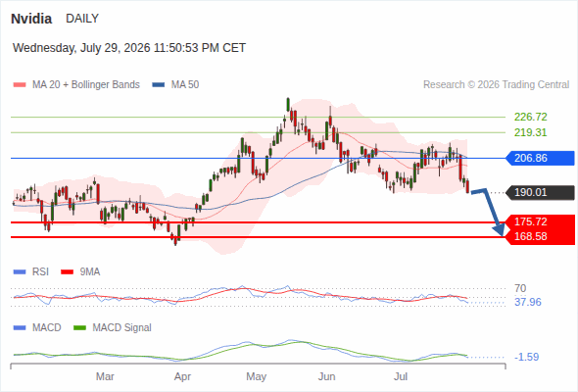This screenshot has height=392, width=578.
Task: Click the 9MA legend swatch
Action: point(67,272)
